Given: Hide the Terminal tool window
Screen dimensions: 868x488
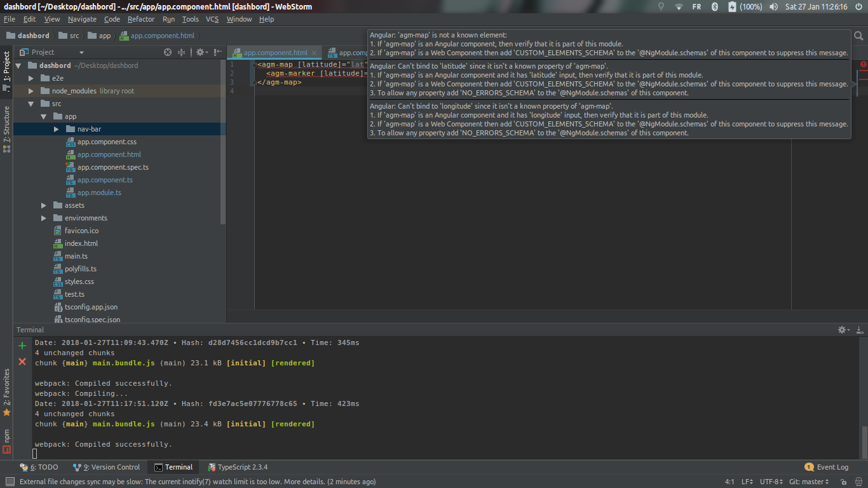Looking at the screenshot, I should click(860, 330).
